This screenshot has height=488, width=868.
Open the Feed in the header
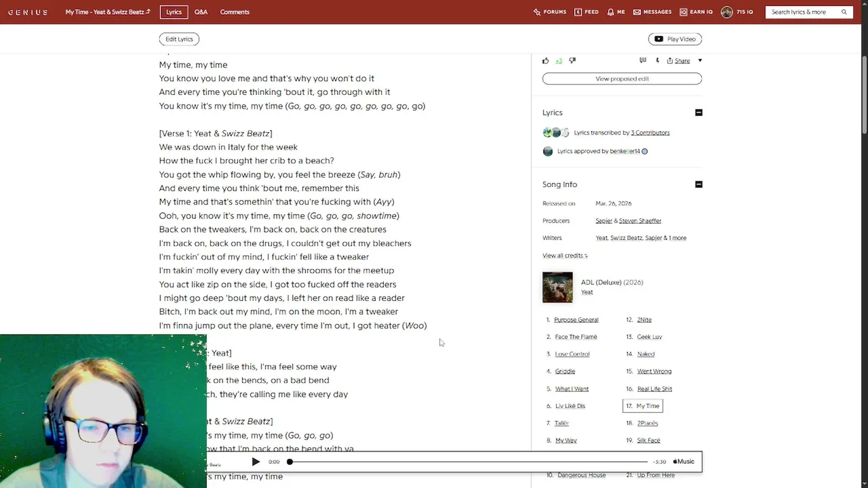pos(587,12)
